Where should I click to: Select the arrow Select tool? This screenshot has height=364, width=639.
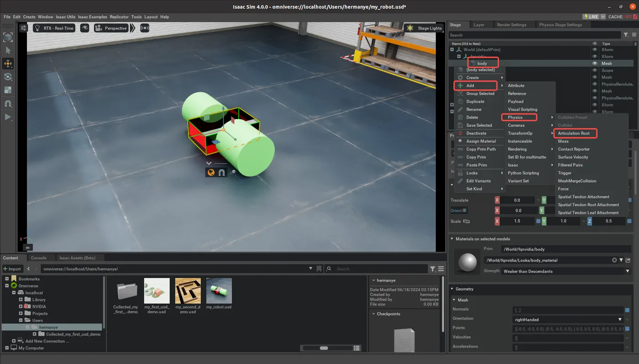(x=8, y=51)
